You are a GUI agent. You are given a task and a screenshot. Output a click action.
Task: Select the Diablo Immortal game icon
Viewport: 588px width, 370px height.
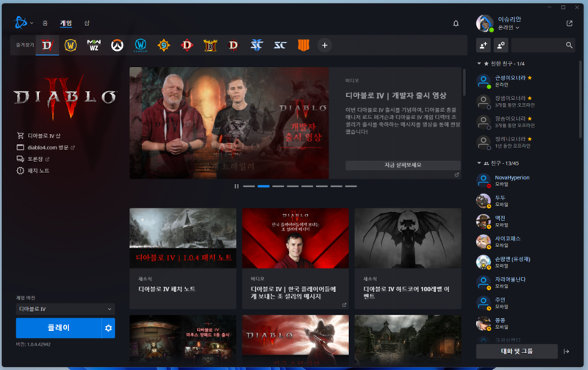pyautogui.click(x=187, y=46)
